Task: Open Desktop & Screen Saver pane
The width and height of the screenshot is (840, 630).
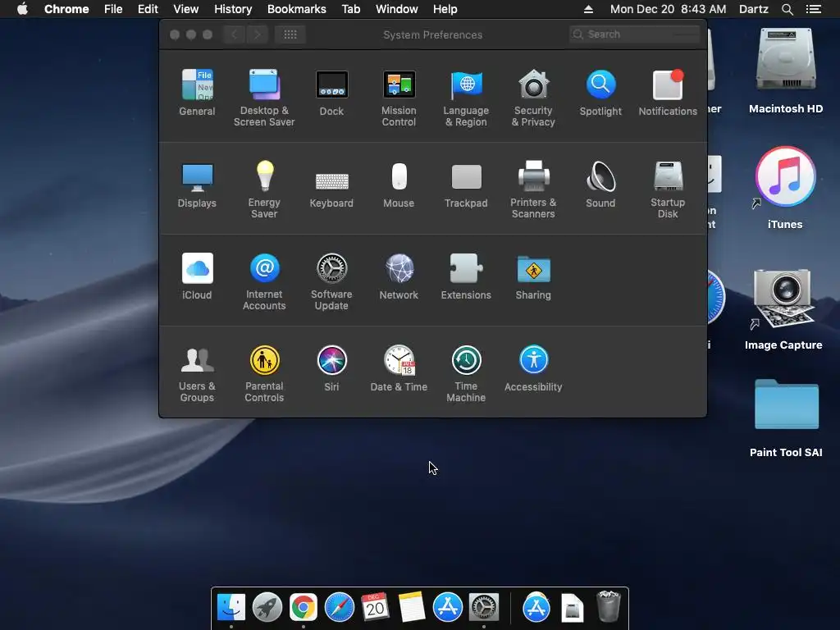Action: coord(264,98)
